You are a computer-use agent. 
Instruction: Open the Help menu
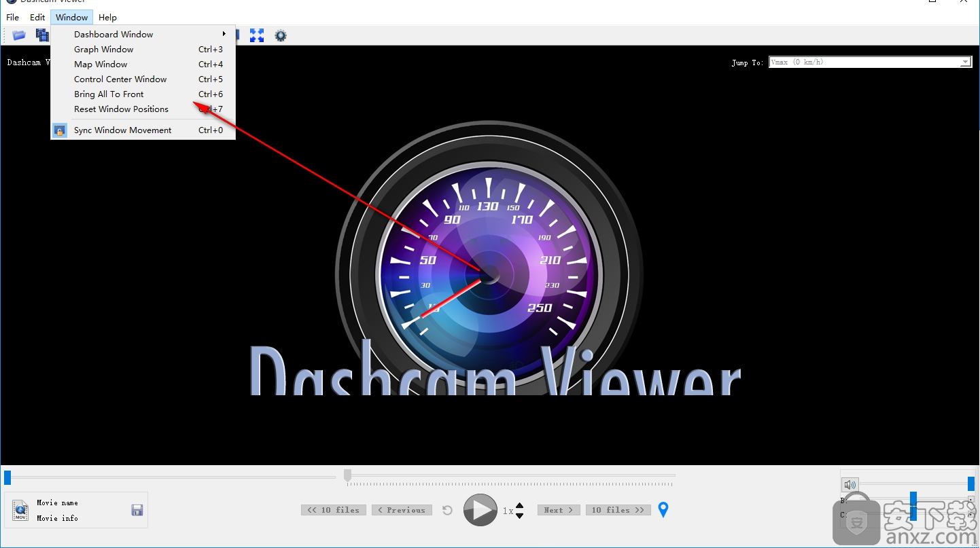pyautogui.click(x=107, y=17)
